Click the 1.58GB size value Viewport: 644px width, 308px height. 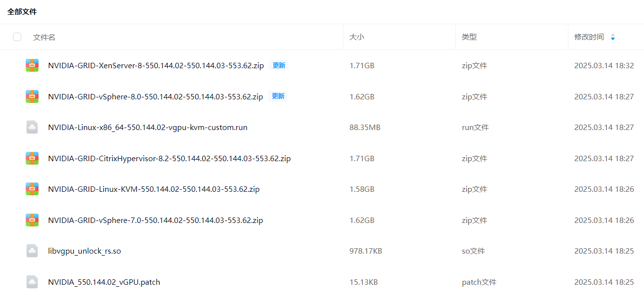coord(362,189)
